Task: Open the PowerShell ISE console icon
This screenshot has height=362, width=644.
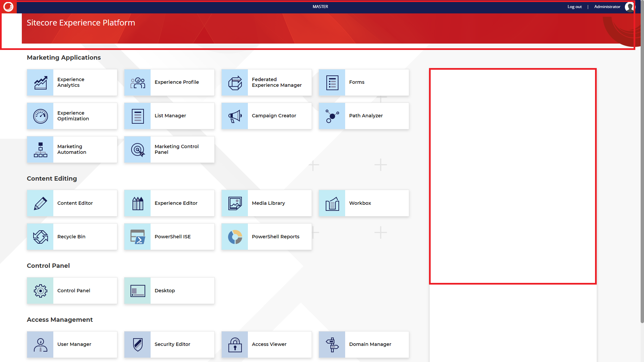Action: [x=138, y=237]
